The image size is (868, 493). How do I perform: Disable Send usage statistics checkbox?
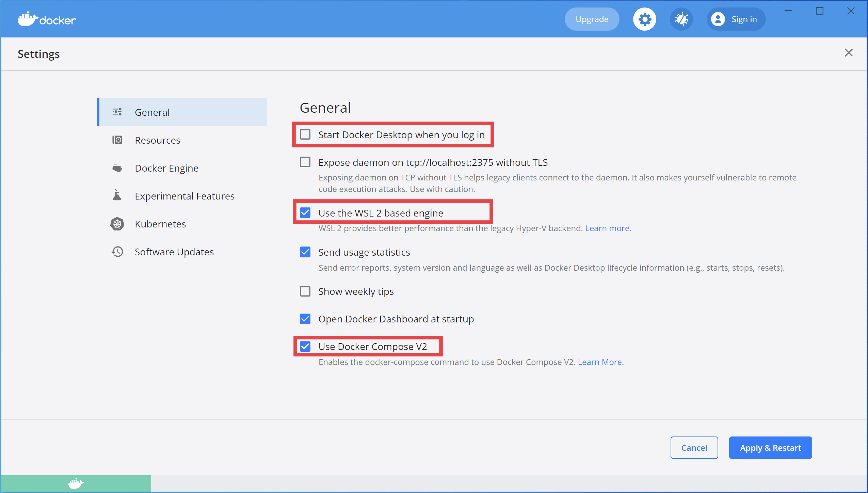click(x=305, y=252)
